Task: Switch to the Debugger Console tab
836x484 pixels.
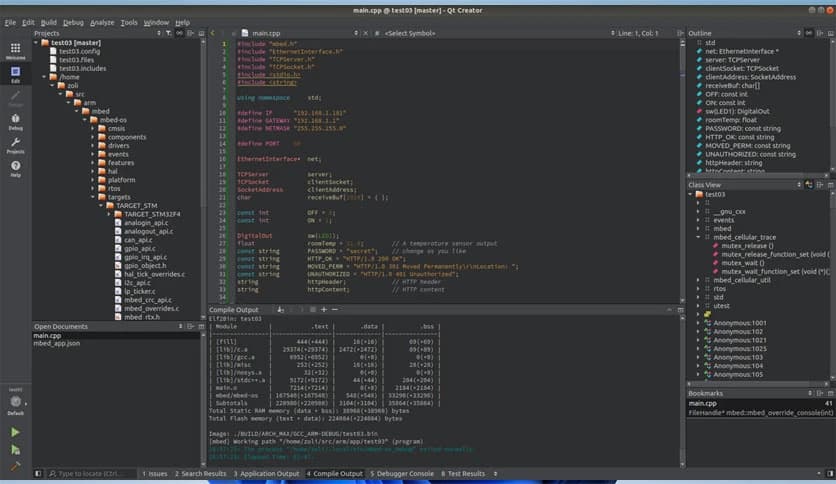Action: pos(401,473)
